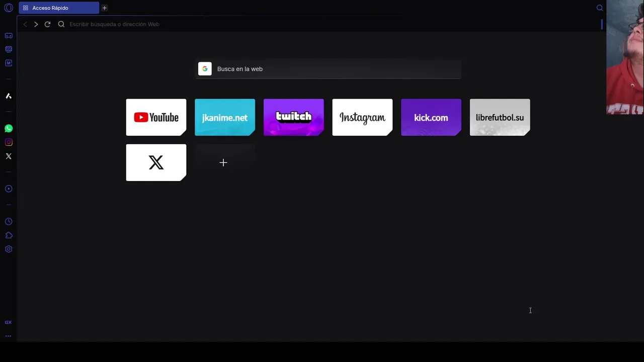Open the tab search icon at top right

point(600,8)
